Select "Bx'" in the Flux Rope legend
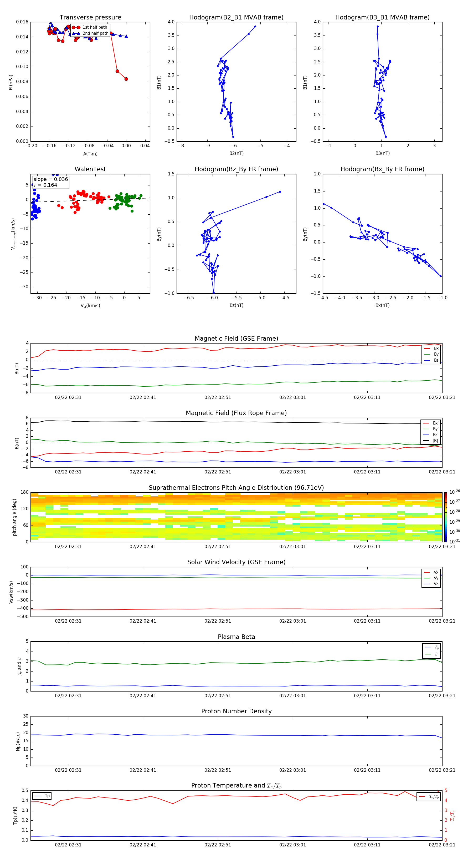Screen dimensions: 473x868 pyautogui.click(x=431, y=423)
